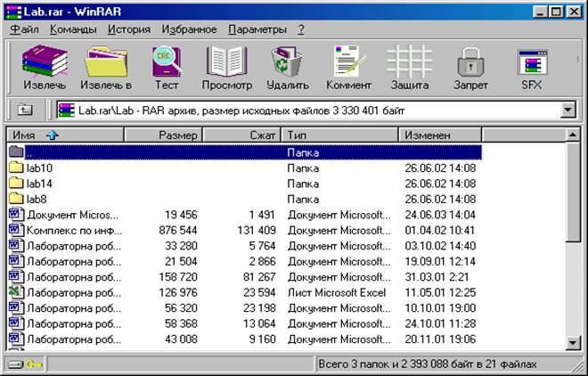Run the Тест archive check icon
588x376 pixels.
pos(167,61)
